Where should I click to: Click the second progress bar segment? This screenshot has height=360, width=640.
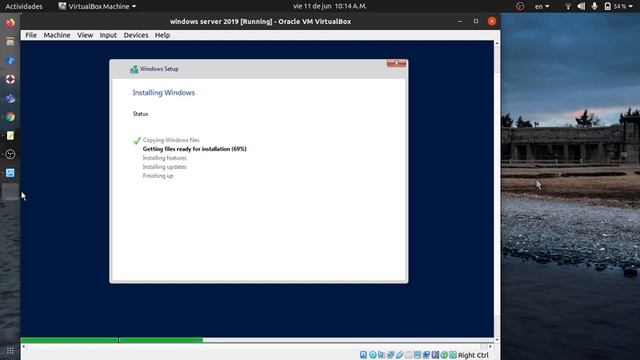tap(161, 340)
